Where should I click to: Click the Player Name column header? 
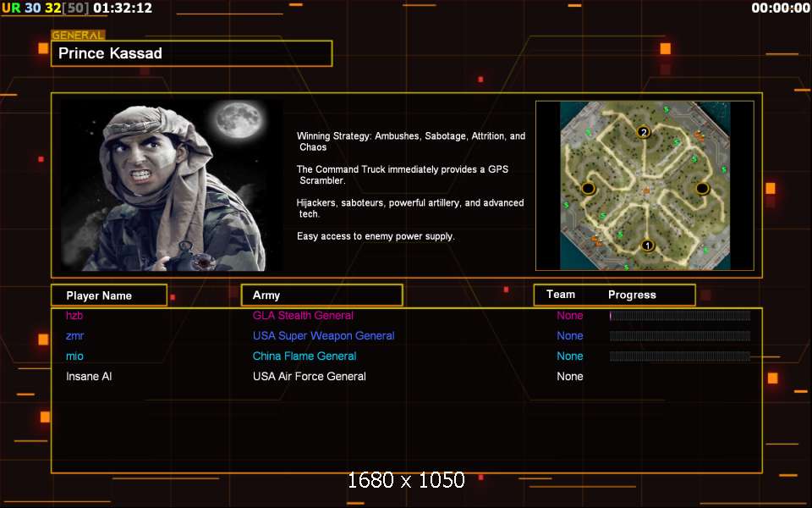pyautogui.click(x=109, y=295)
